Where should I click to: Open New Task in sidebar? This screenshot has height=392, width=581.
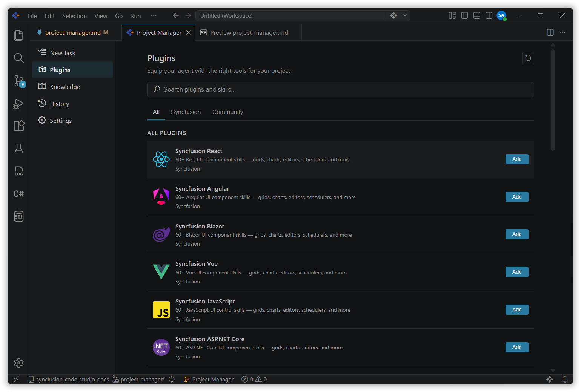pos(72,53)
